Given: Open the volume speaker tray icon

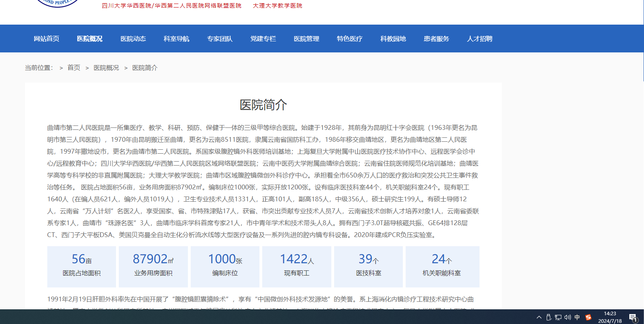Looking at the screenshot, I should (568, 317).
